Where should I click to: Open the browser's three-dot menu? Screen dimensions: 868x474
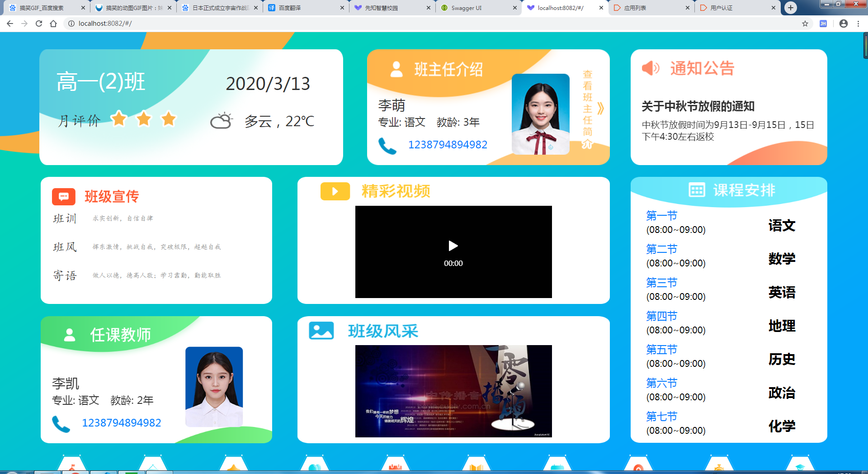pyautogui.click(x=858, y=24)
